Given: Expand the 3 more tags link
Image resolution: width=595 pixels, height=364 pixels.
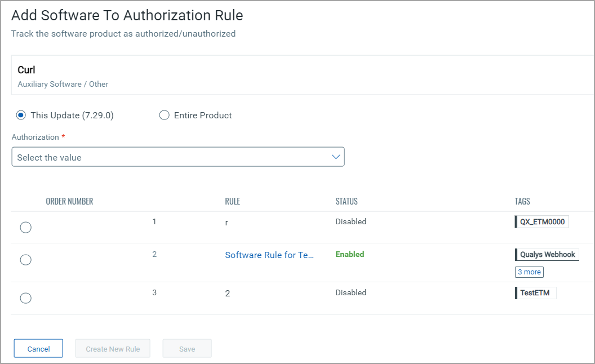Looking at the screenshot, I should (x=529, y=272).
